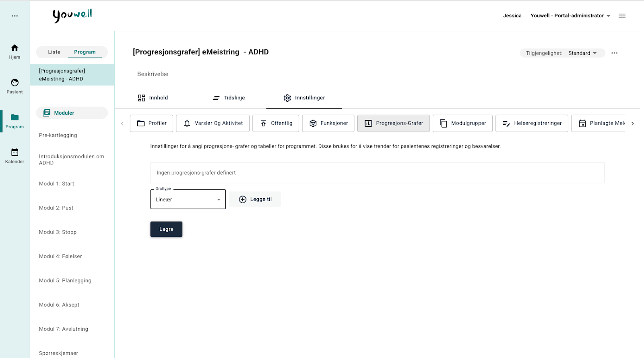Move settings tabs left with the chevron
This screenshot has height=358, width=644.
pyautogui.click(x=122, y=123)
